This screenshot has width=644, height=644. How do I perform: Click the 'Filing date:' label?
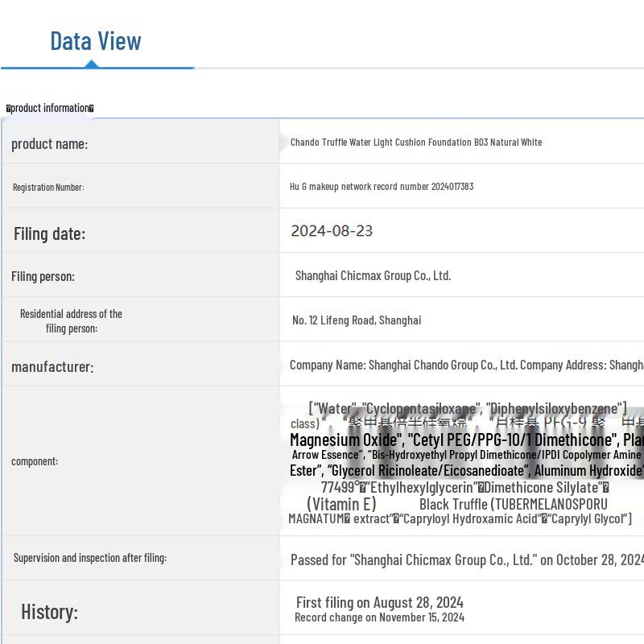pos(50,233)
